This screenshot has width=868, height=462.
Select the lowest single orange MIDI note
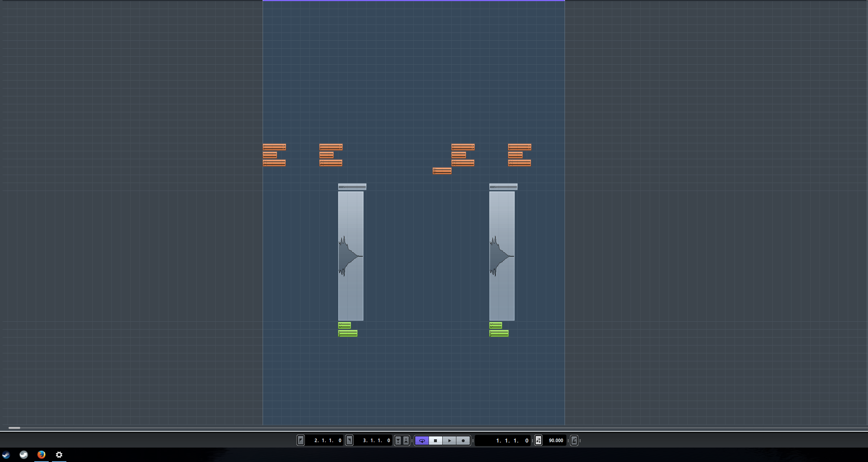pyautogui.click(x=442, y=171)
